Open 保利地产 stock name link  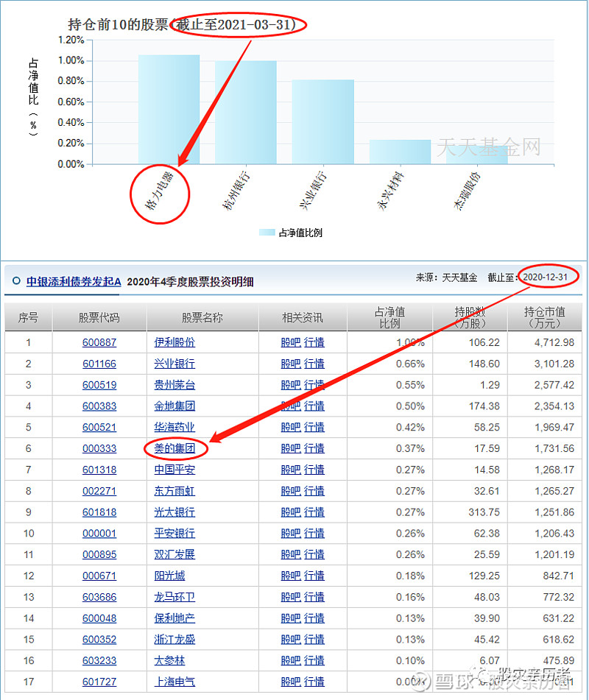pos(174,618)
